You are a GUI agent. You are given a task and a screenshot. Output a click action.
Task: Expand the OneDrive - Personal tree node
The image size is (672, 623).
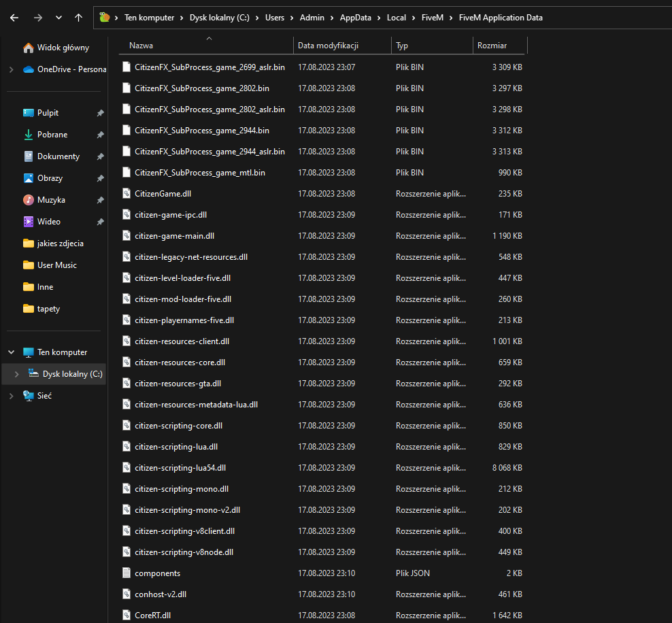point(11,69)
